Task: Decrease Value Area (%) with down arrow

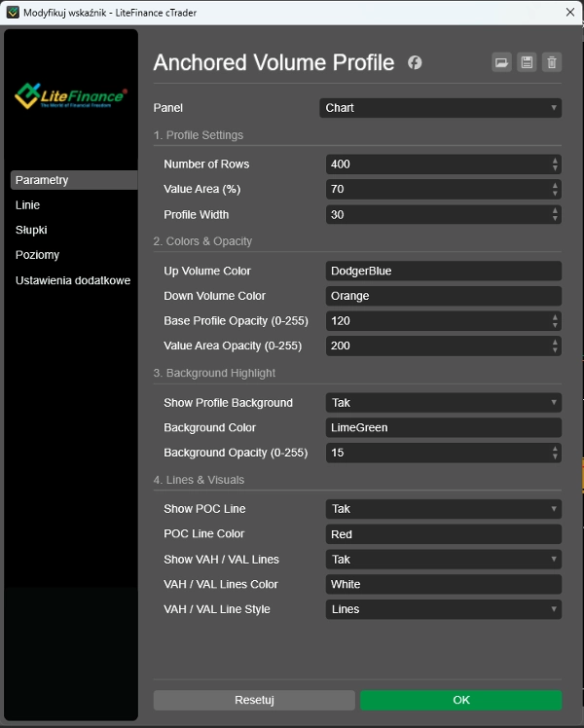Action: coord(555,193)
